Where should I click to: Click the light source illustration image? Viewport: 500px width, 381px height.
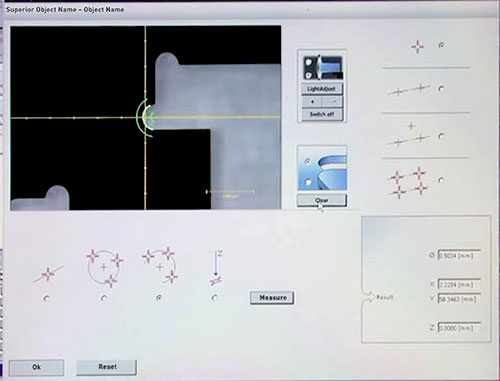(x=322, y=68)
